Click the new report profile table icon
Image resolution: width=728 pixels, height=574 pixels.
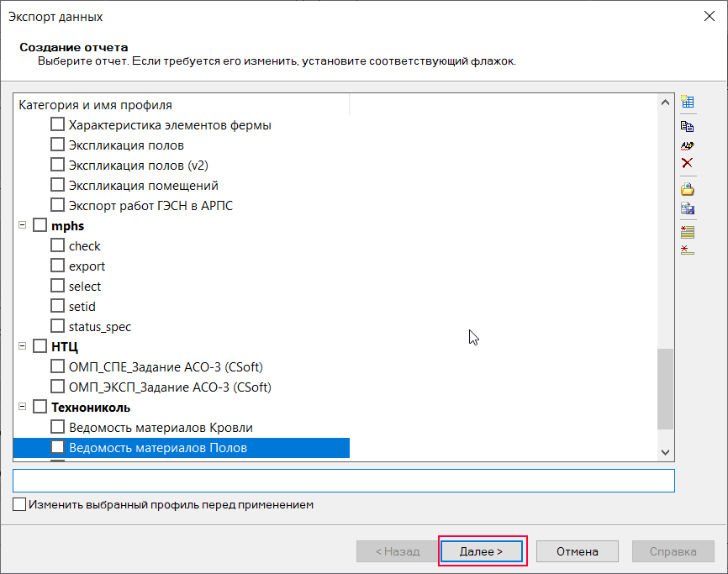click(687, 103)
